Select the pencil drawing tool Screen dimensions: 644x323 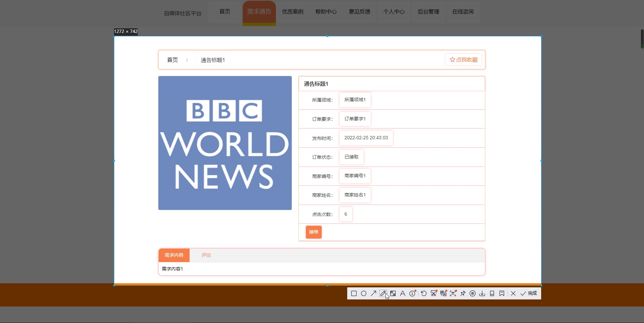click(383, 293)
